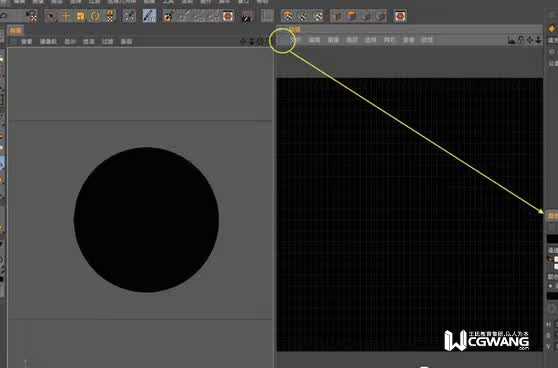Select the Move tool orange cross icon

point(66,16)
